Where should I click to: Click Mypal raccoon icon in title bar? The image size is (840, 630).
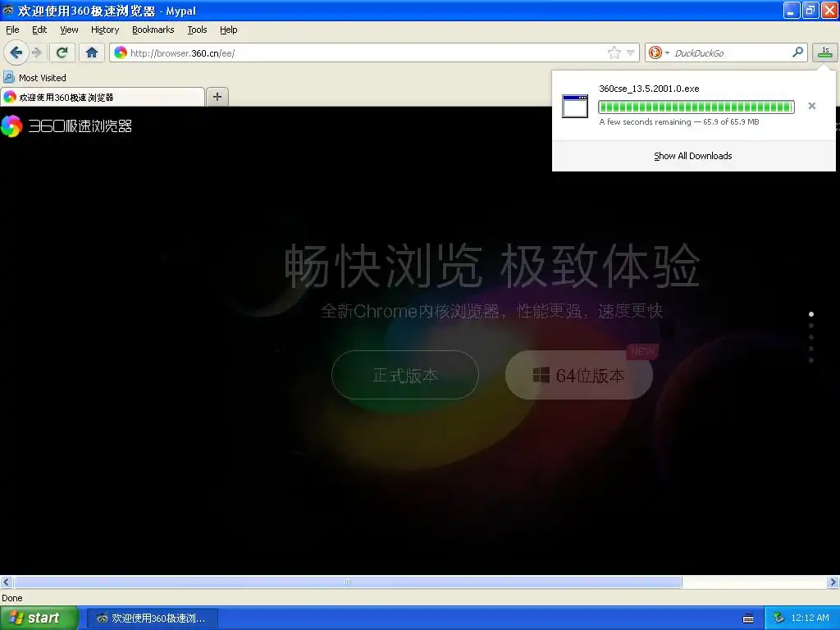(x=7, y=10)
